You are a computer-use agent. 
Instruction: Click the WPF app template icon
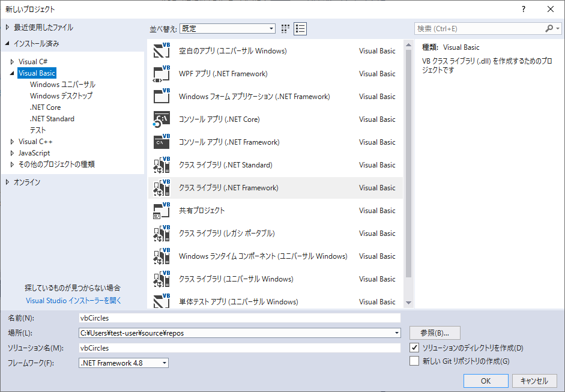click(x=162, y=73)
